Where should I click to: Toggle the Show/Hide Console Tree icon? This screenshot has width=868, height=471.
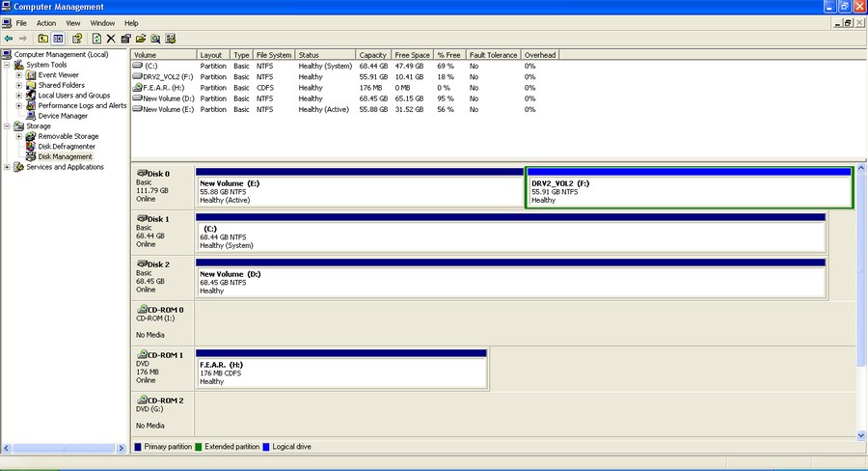(x=58, y=39)
